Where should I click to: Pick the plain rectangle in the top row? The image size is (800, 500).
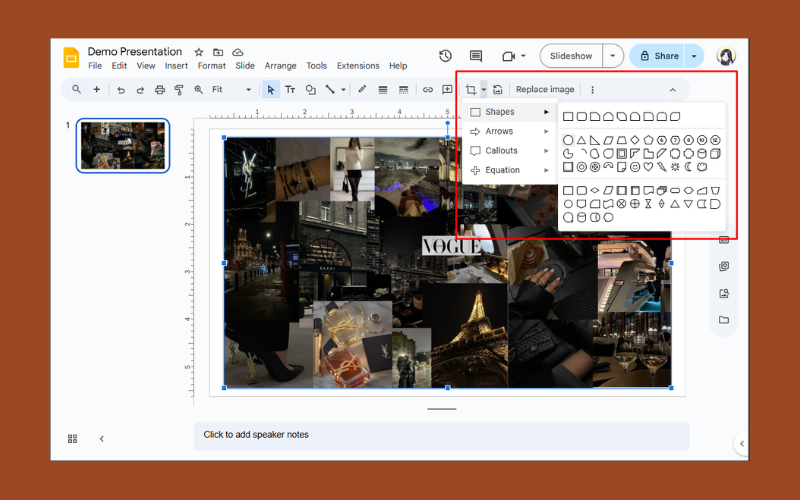click(x=568, y=117)
